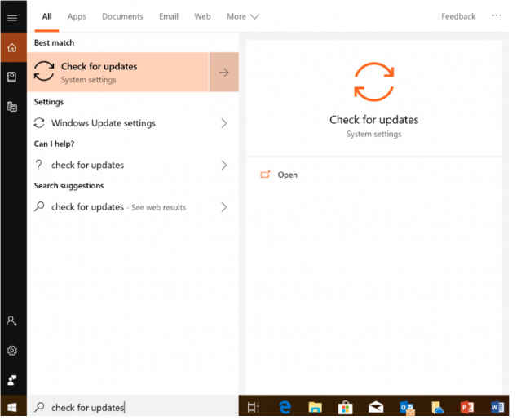Select the All tab
This screenshot has width=530, height=420.
[46, 16]
